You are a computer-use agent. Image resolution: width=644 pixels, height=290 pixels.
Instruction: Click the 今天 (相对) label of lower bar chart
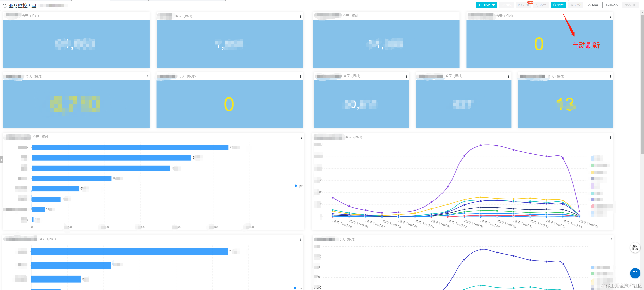(x=48, y=239)
